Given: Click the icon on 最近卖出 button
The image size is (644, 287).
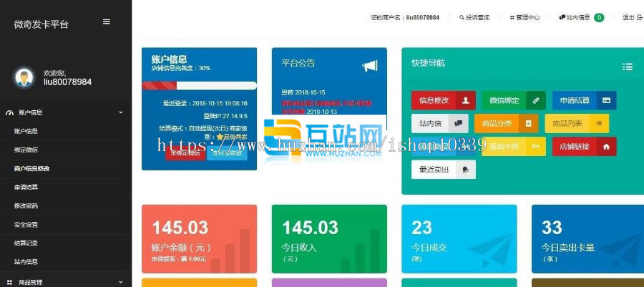Looking at the screenshot, I should pos(466,170).
